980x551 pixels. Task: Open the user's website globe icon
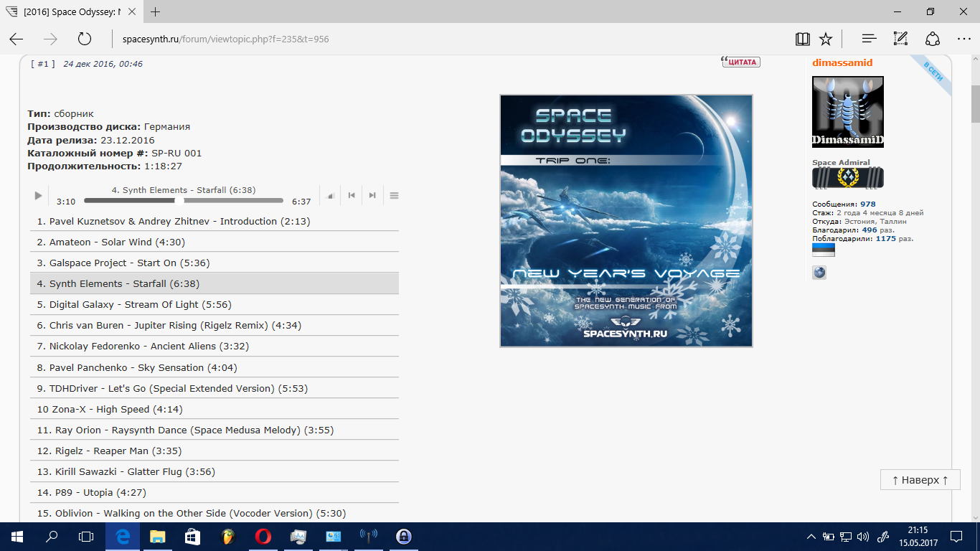pyautogui.click(x=819, y=273)
